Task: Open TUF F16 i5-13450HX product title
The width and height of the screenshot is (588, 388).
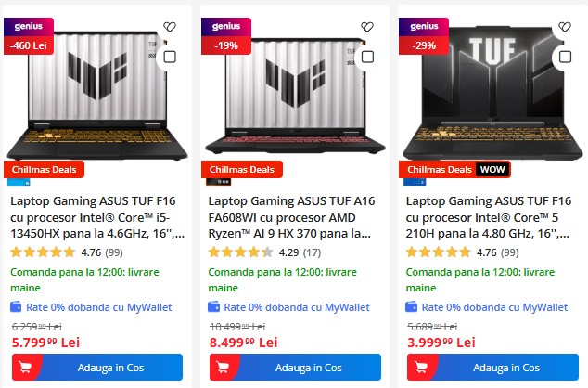Action: click(x=97, y=217)
